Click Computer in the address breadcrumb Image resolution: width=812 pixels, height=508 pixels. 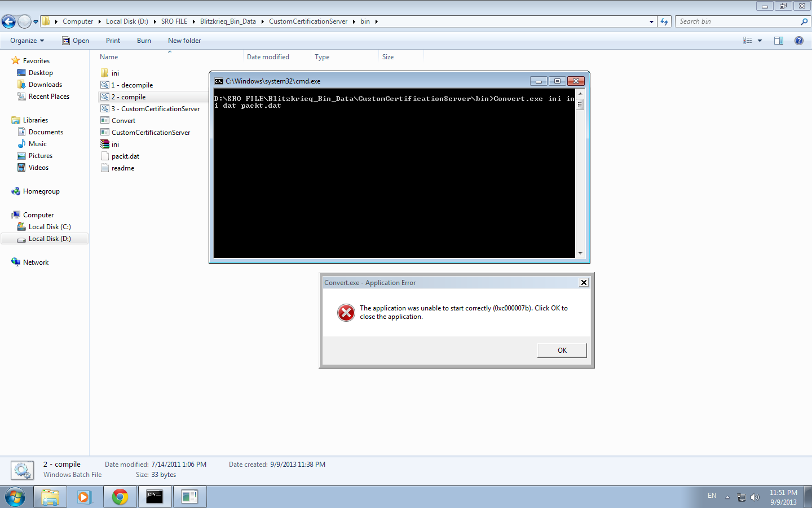pos(78,21)
